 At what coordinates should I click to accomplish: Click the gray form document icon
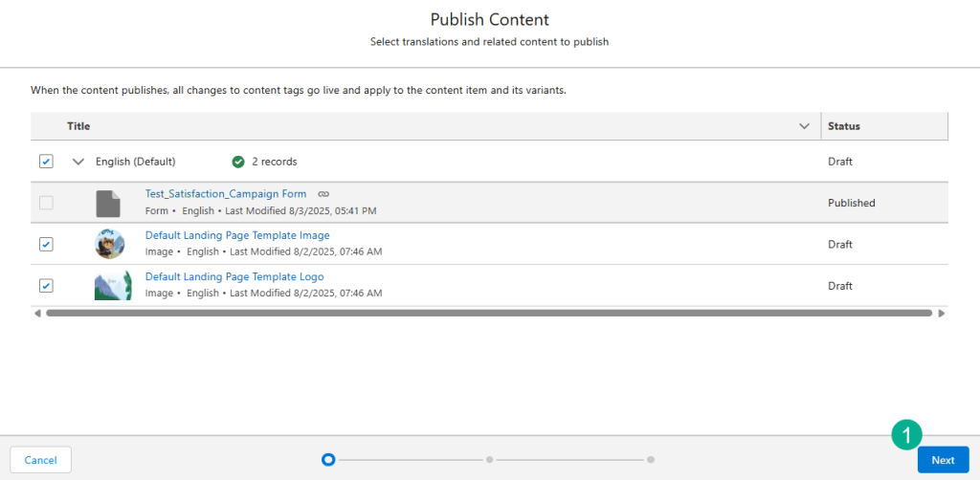tap(108, 203)
